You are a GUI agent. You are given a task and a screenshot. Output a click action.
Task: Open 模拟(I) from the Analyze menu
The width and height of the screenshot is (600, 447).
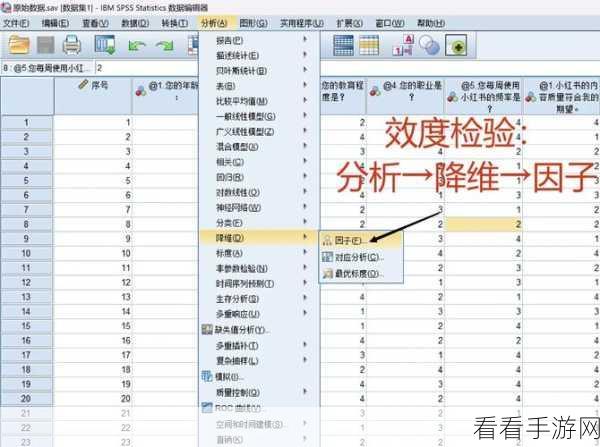(x=259, y=377)
